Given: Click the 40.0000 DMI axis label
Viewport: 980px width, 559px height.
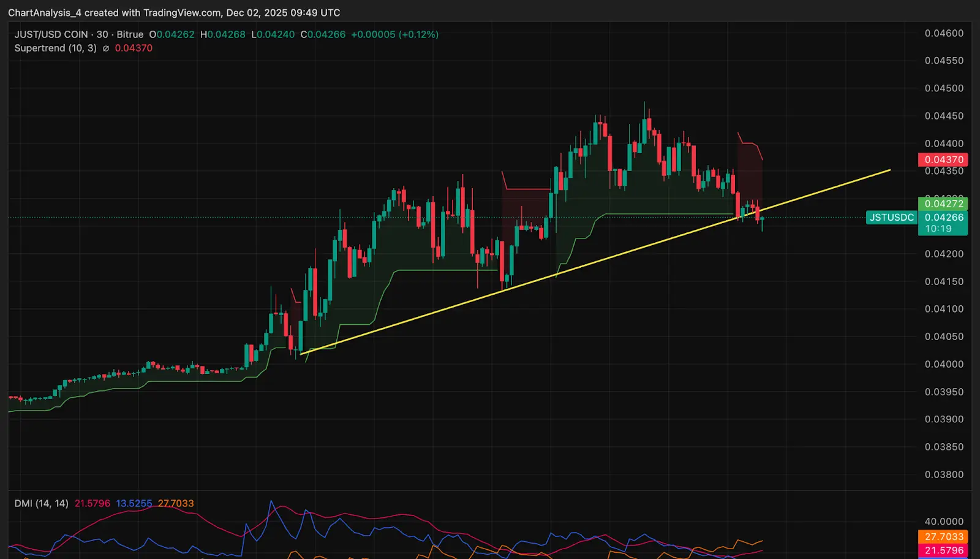Looking at the screenshot, I should (x=944, y=522).
